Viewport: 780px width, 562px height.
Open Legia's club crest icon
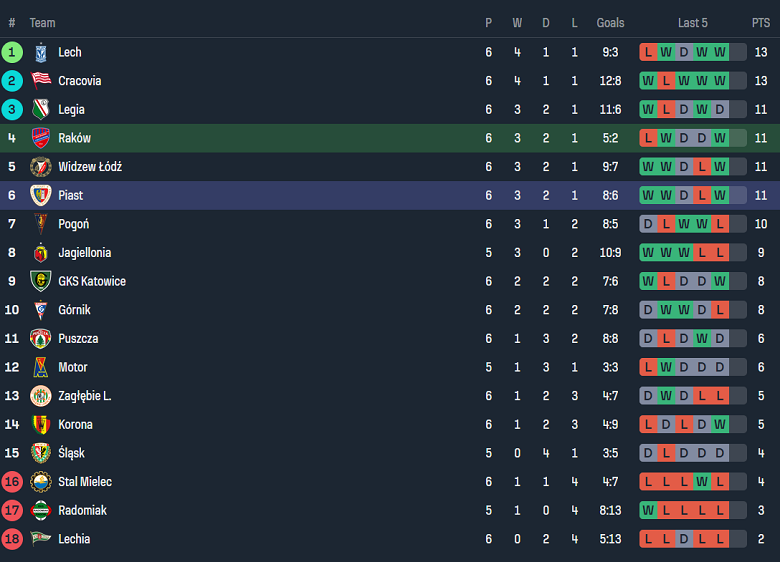click(40, 110)
